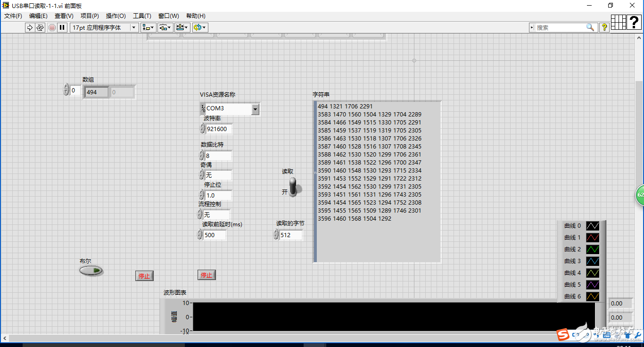644x347 pixels.
Task: Click the green circle badge at right edge
Action: pyautogui.click(x=640, y=195)
